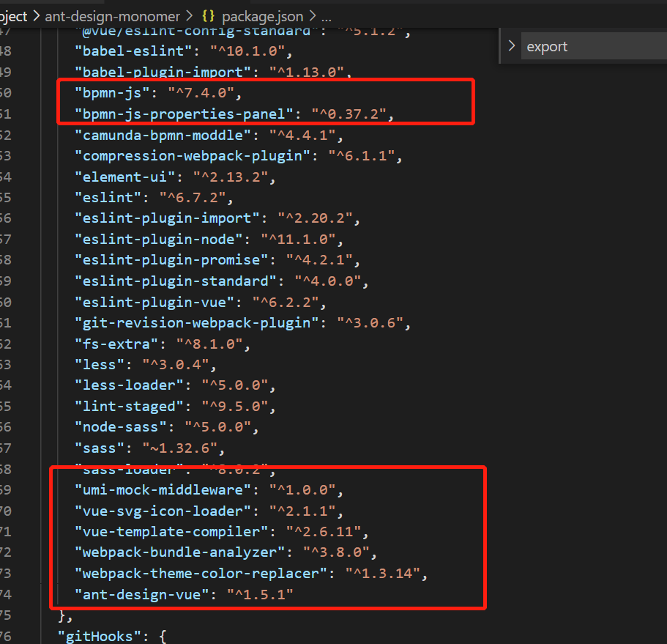Viewport: 667px width, 644px height.
Task: Select the "^1.3.14" version value
Action: pos(383,574)
